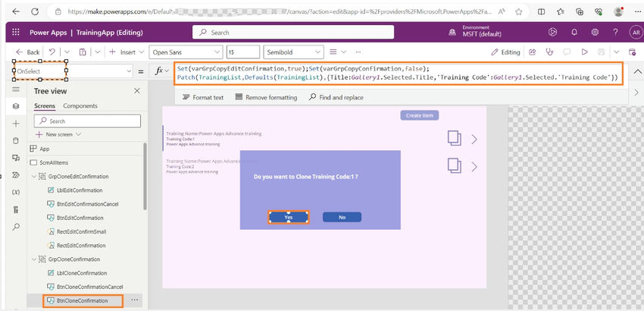Image resolution: width=644 pixels, height=311 pixels.
Task: Open the Search magnifier in the left rail
Action: click(x=16, y=227)
